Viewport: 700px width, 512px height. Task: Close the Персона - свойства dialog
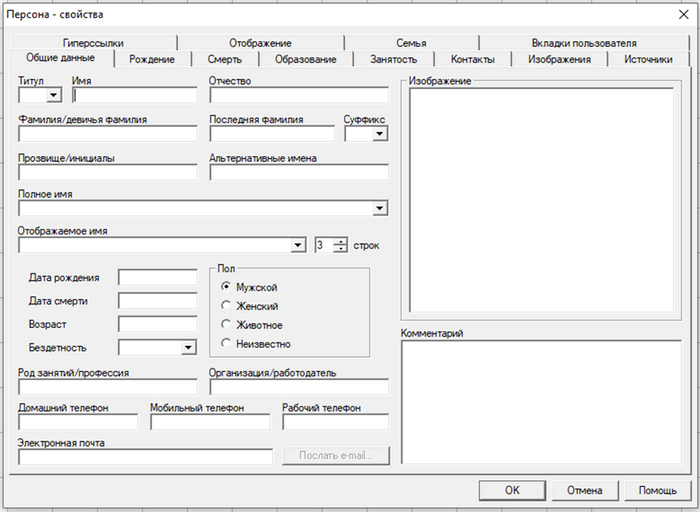(x=683, y=15)
